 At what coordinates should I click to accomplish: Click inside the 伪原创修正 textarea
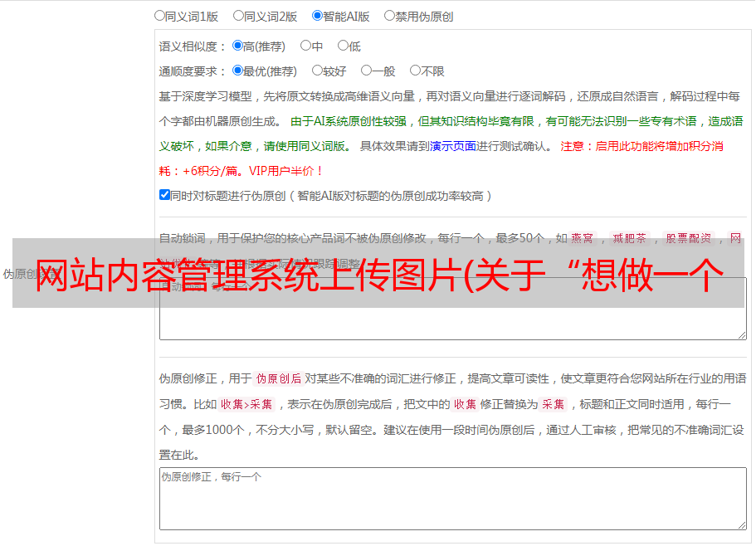point(453,499)
